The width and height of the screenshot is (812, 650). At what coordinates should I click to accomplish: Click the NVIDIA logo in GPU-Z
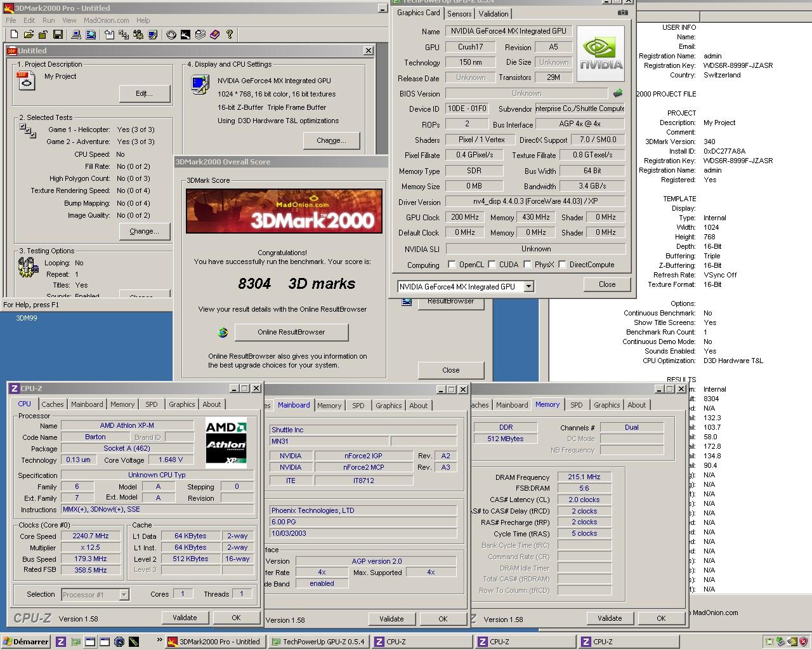601,53
